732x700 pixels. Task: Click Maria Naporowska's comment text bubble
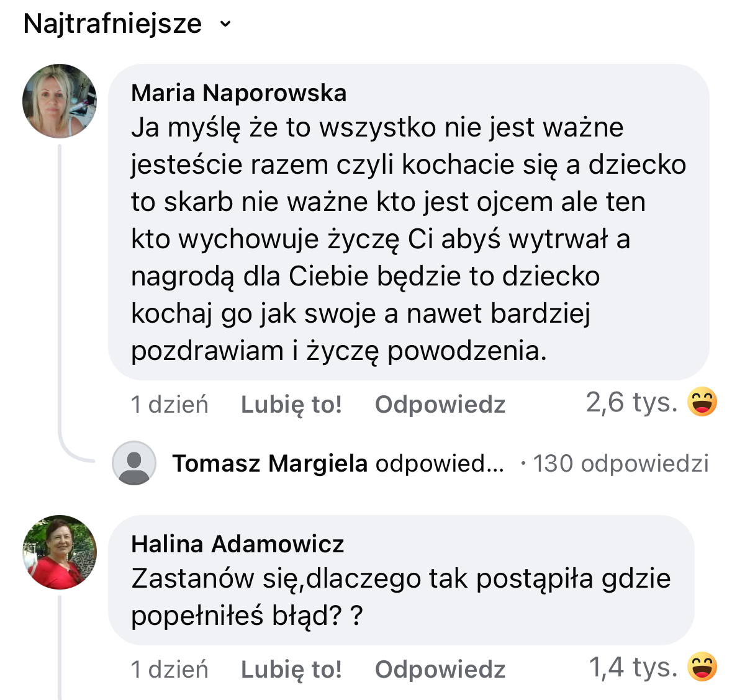pos(408,239)
